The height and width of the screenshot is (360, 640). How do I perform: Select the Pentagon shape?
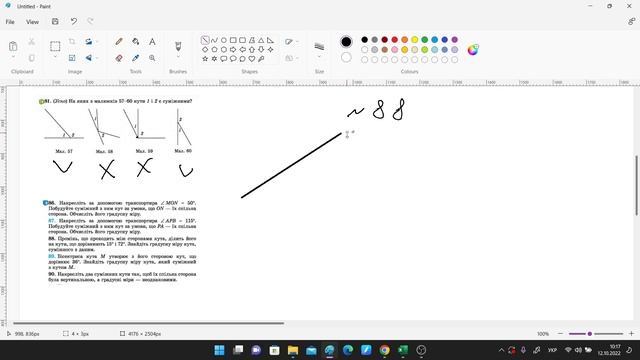coord(214,49)
